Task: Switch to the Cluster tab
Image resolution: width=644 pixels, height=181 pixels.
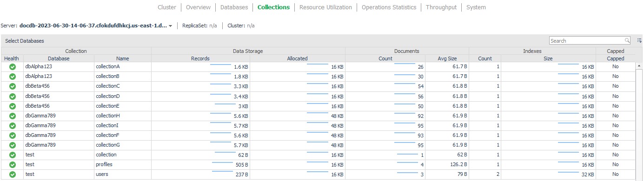Action: point(167,7)
